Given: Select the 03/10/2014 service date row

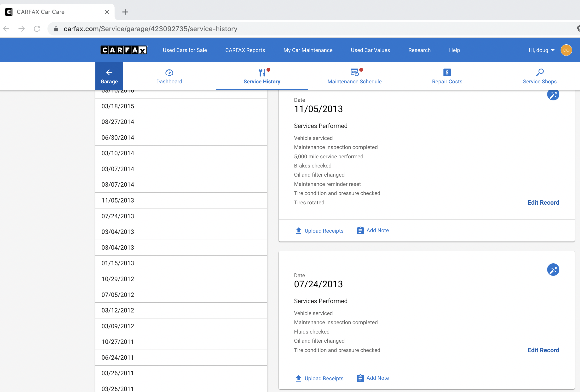Looking at the screenshot, I should point(181,153).
